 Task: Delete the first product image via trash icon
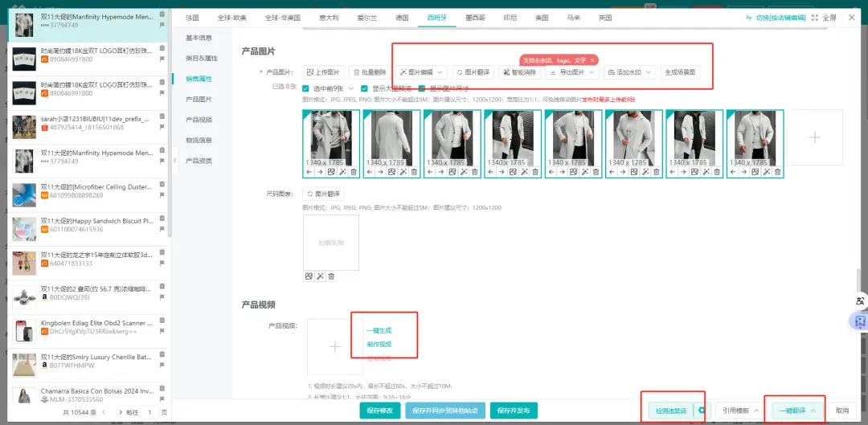[353, 172]
